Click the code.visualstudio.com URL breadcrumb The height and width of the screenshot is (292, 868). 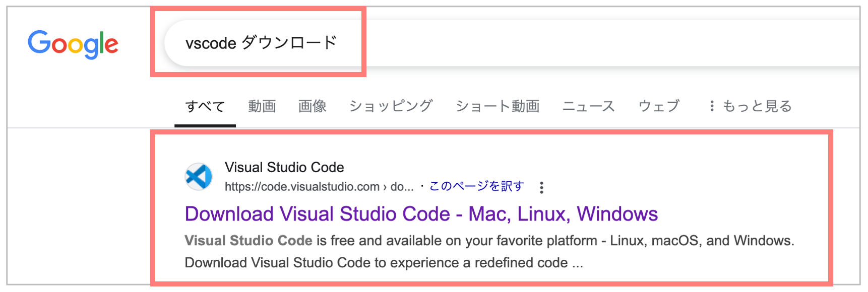[x=319, y=187]
